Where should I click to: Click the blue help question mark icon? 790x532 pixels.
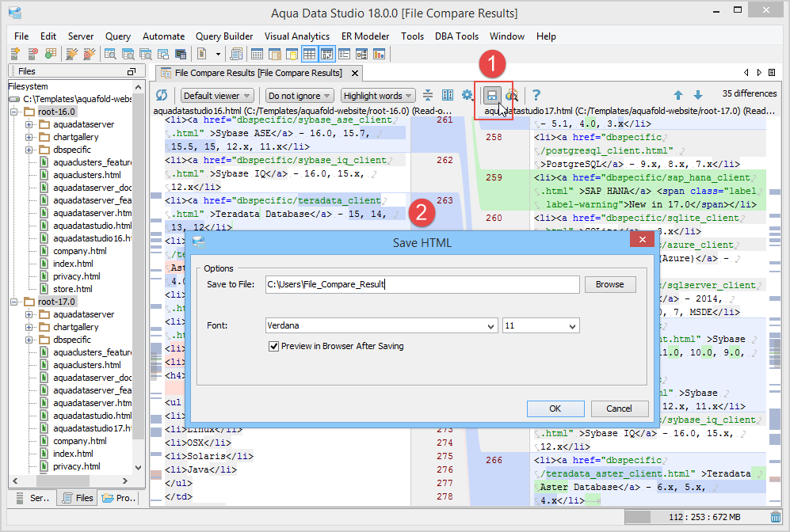pyautogui.click(x=536, y=95)
